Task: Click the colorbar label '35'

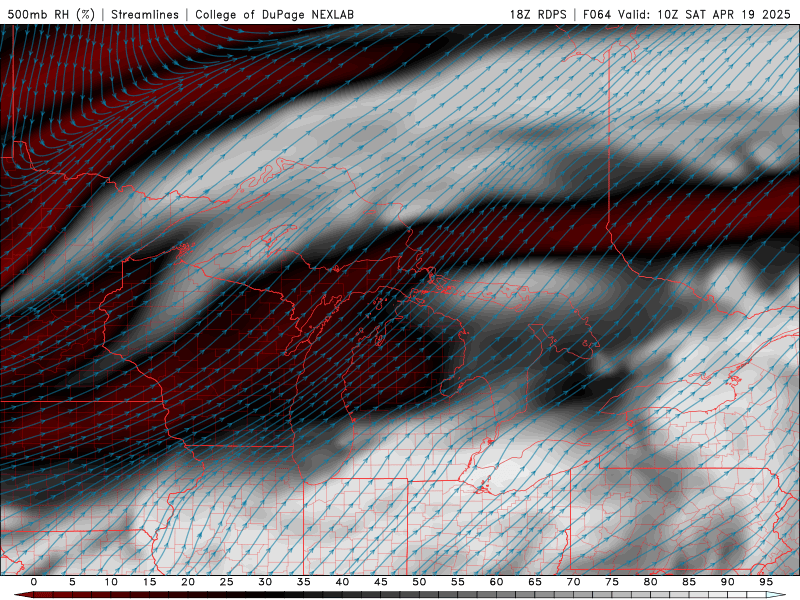Action: (304, 582)
